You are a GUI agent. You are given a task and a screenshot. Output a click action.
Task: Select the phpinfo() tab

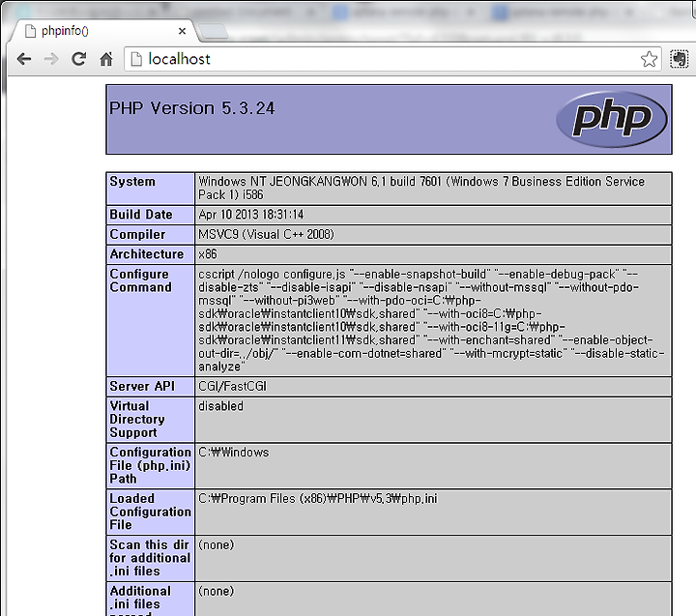104,31
